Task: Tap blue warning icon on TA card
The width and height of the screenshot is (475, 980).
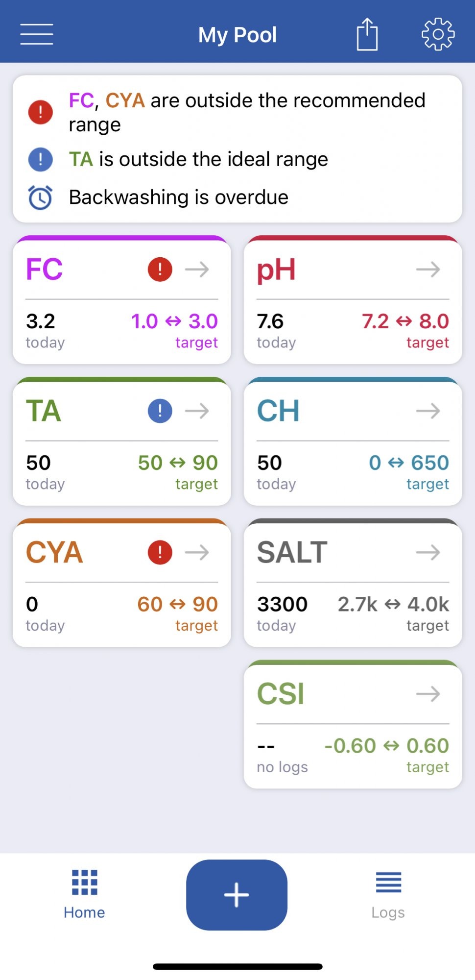Action: pyautogui.click(x=160, y=411)
